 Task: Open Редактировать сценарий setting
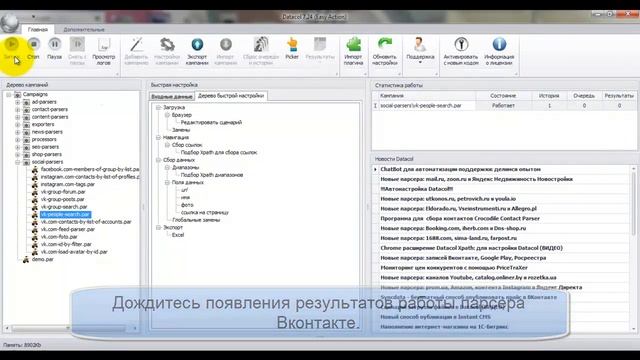tap(211, 122)
